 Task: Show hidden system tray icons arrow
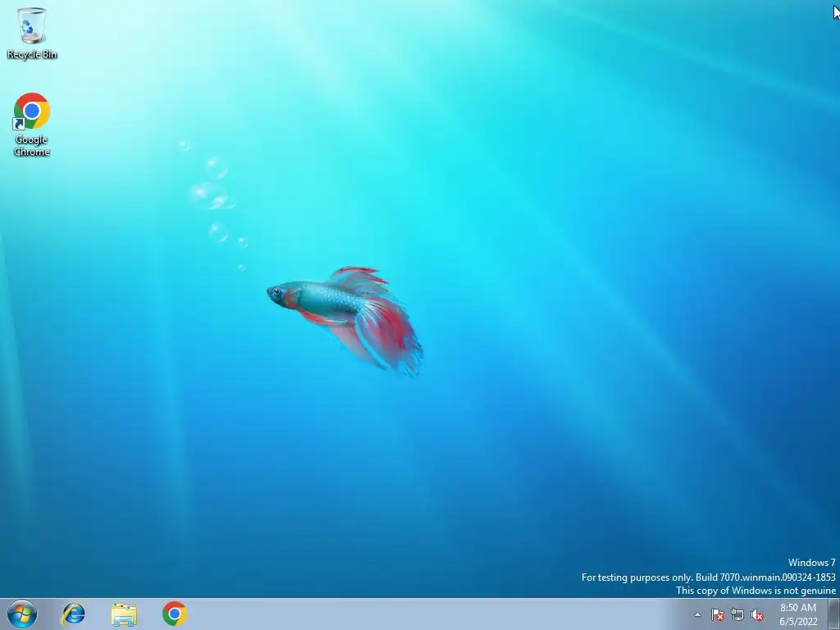(x=697, y=614)
